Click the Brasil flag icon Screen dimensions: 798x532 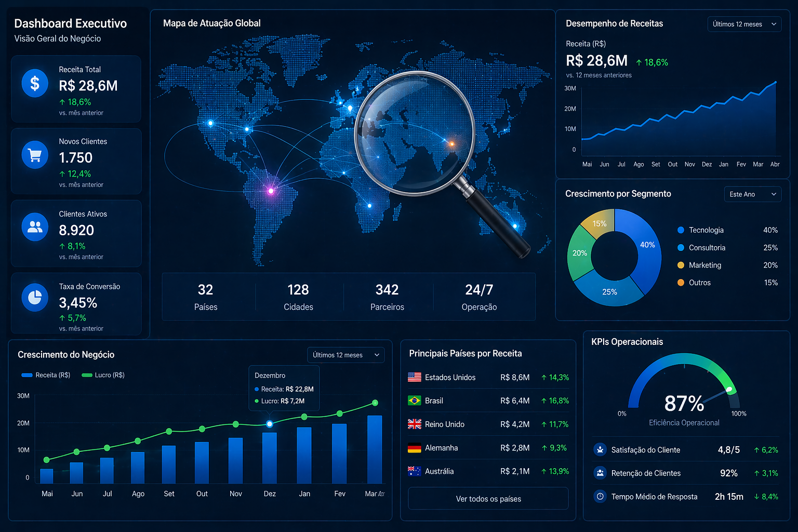pyautogui.click(x=415, y=401)
